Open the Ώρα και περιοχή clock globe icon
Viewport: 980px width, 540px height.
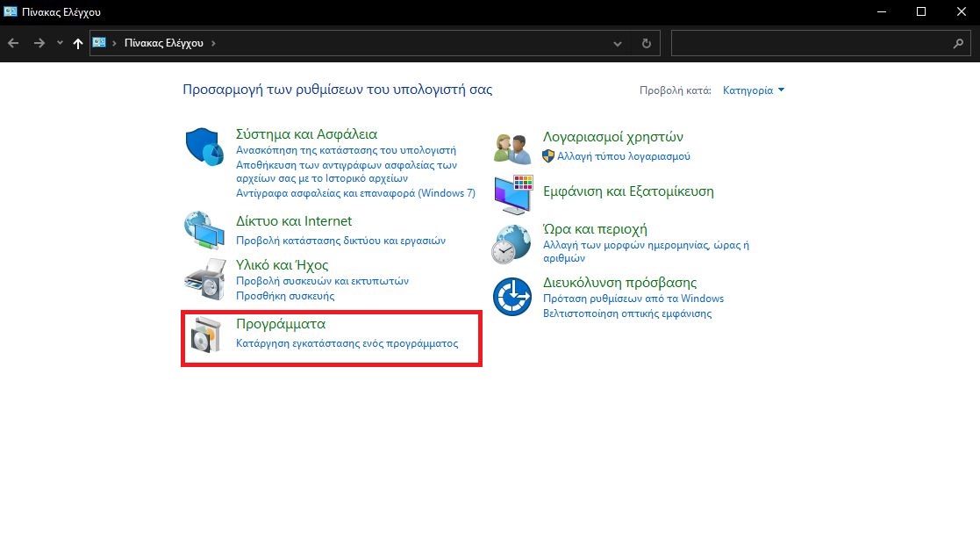pos(511,244)
